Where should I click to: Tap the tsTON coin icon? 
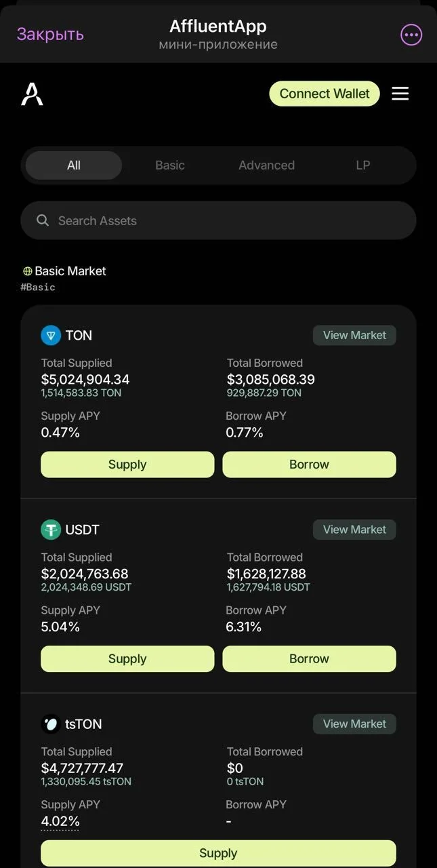(51, 724)
